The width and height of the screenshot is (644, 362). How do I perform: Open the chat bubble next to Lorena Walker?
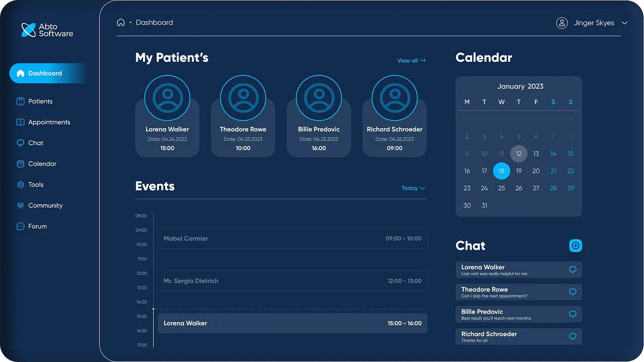point(572,270)
